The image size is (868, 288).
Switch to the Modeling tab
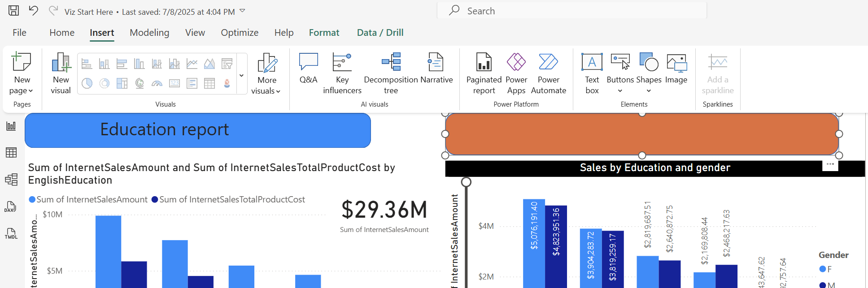(x=149, y=33)
